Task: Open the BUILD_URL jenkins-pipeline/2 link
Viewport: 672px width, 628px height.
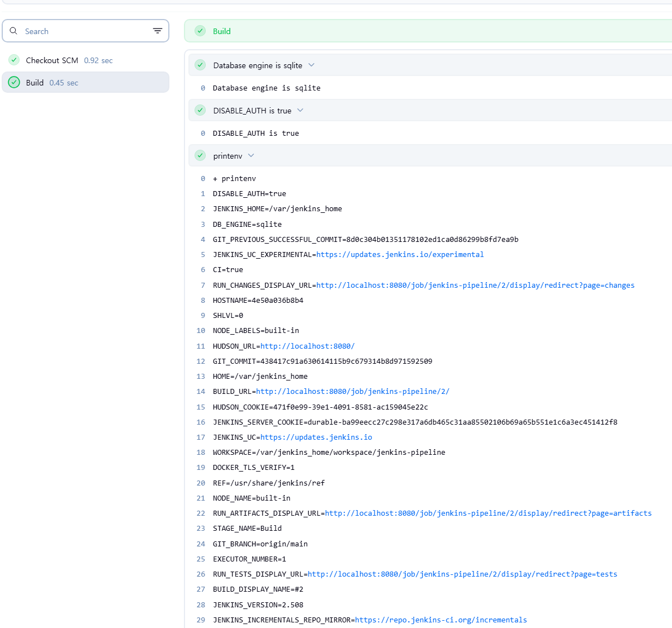Action: click(353, 391)
